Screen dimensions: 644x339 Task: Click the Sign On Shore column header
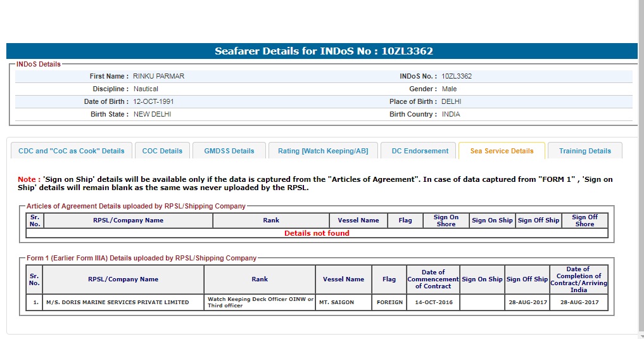pyautogui.click(x=446, y=221)
